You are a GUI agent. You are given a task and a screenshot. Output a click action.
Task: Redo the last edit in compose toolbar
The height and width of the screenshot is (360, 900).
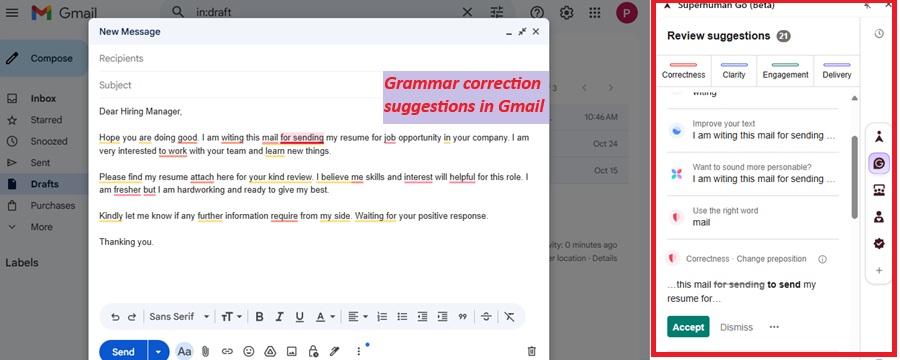click(x=132, y=317)
